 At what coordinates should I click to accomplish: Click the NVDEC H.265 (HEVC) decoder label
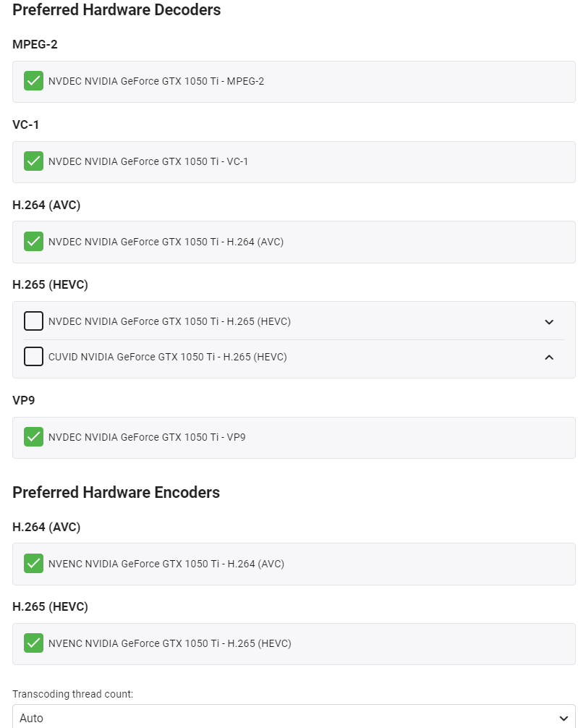(169, 321)
